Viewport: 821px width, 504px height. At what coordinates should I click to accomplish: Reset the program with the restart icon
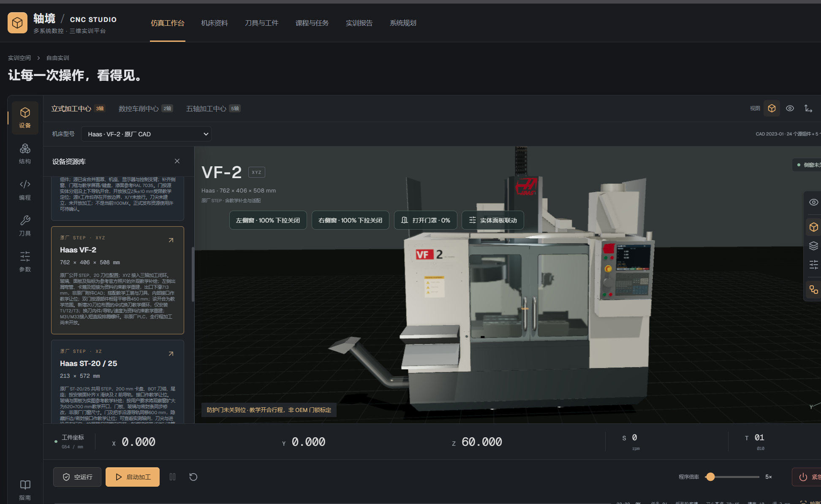tap(193, 477)
